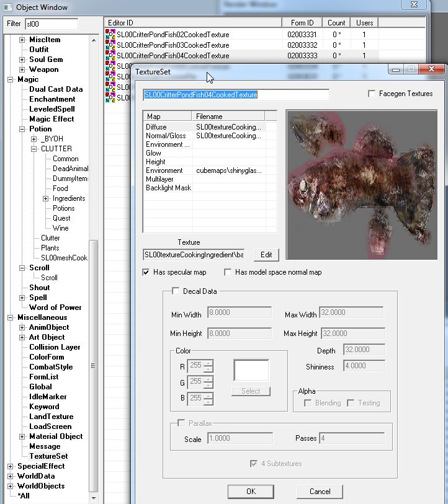Click the Shininess value field
Screen dimensions: 448x504
(x=364, y=366)
